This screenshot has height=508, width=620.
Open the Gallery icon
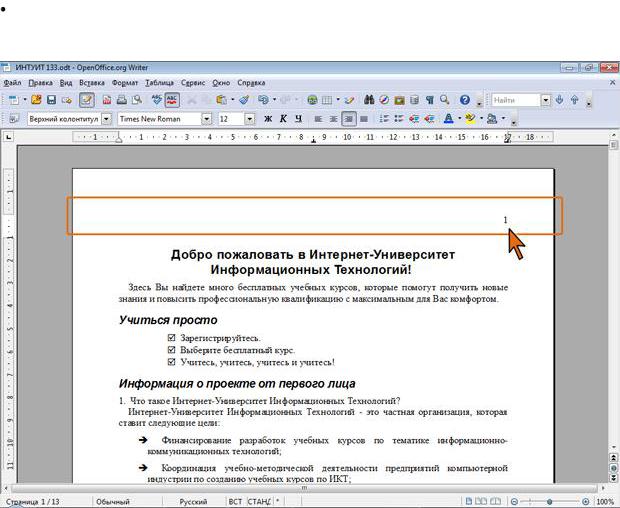coord(399,100)
